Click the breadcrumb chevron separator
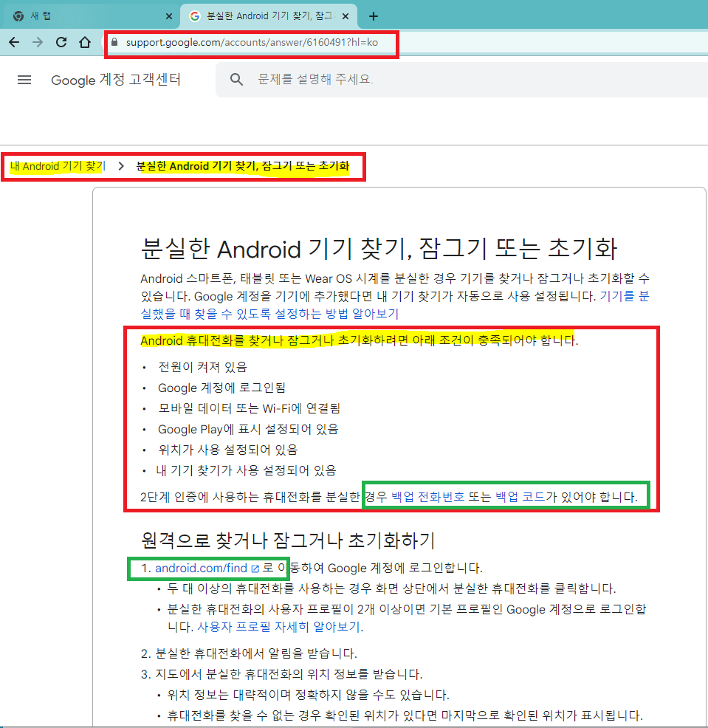The width and height of the screenshot is (708, 728). pyautogui.click(x=121, y=166)
